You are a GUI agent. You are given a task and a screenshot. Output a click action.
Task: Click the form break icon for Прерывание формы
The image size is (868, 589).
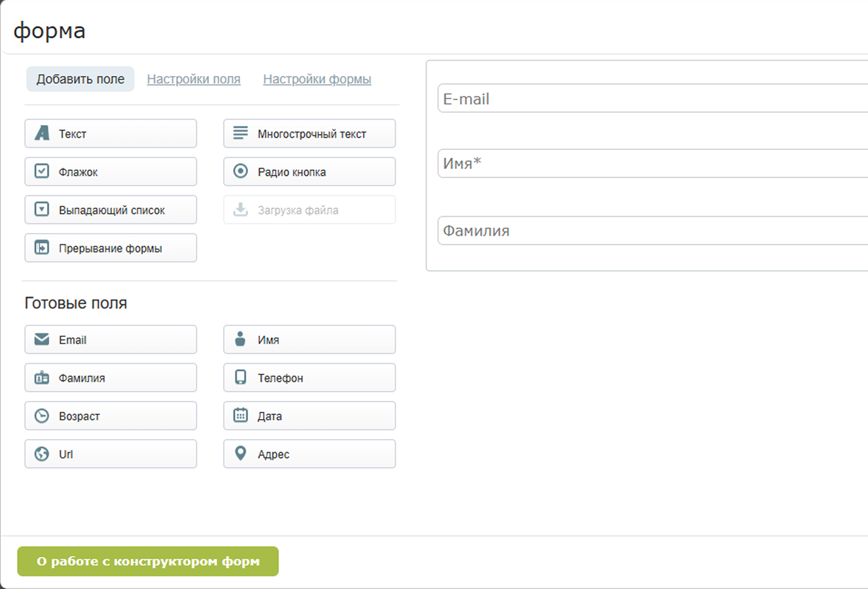click(42, 247)
